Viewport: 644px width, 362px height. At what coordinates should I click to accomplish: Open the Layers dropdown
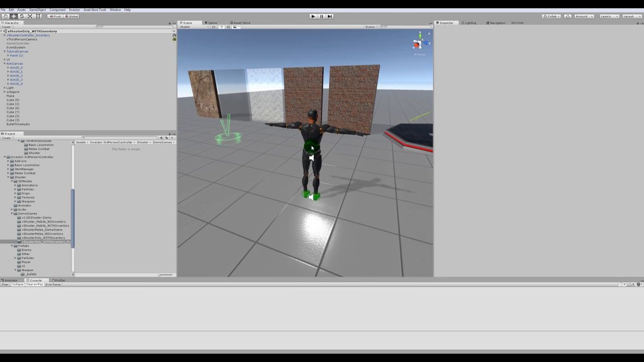(x=608, y=16)
